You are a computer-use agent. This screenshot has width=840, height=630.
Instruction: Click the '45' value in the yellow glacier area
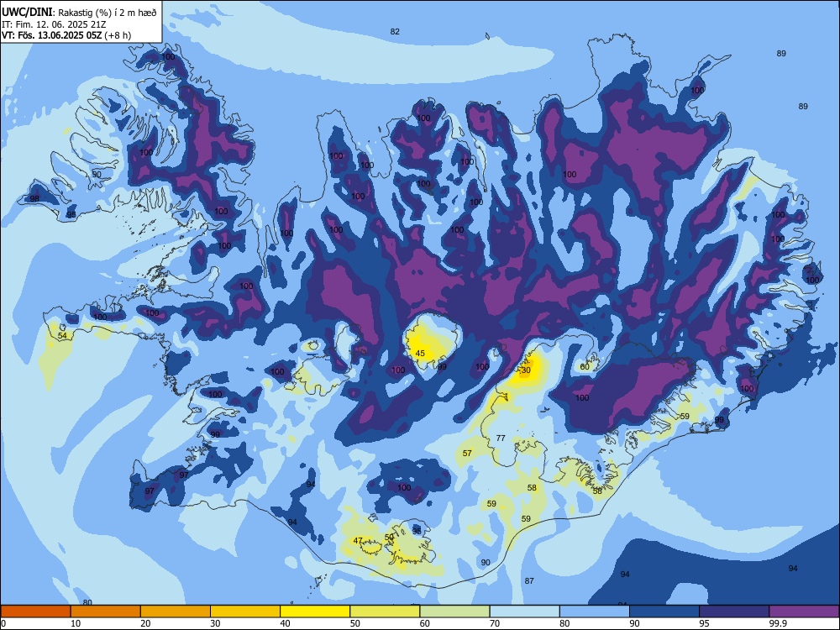click(421, 353)
